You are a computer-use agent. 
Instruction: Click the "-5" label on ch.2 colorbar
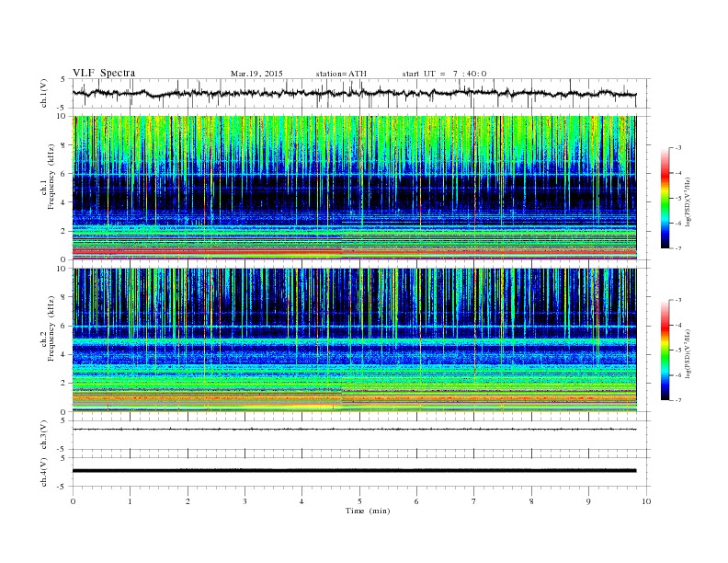tap(677, 350)
